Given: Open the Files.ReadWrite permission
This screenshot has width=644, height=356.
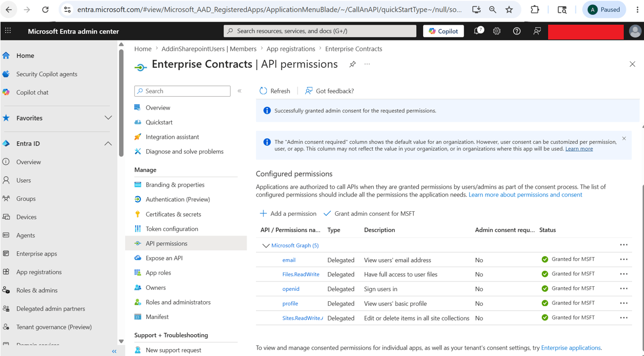Looking at the screenshot, I should (301, 275).
